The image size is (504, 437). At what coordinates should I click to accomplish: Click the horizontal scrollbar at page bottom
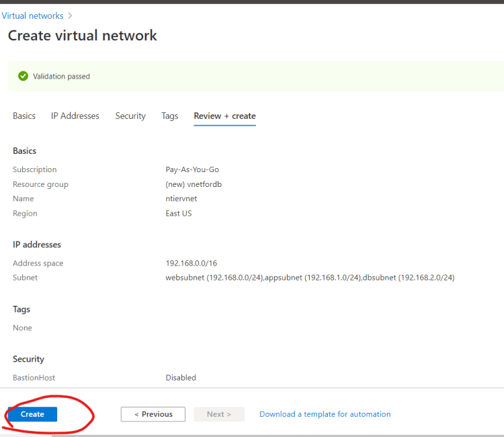[x=278, y=436]
